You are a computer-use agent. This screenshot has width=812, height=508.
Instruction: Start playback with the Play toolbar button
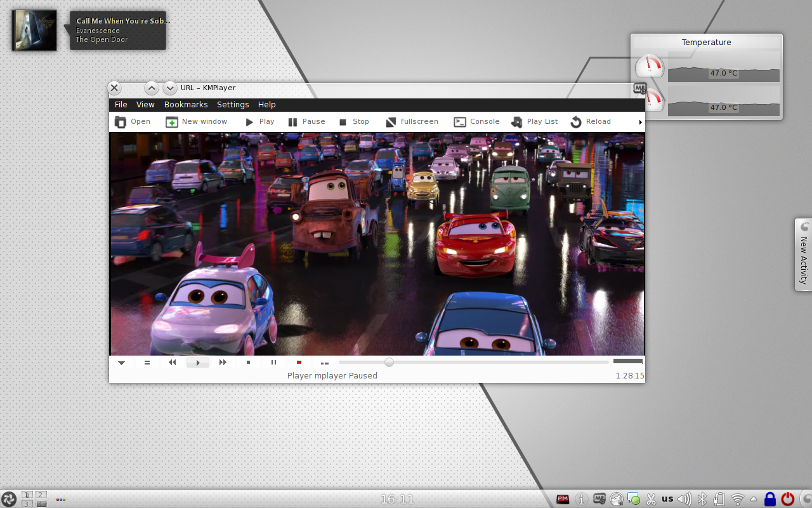pyautogui.click(x=259, y=122)
